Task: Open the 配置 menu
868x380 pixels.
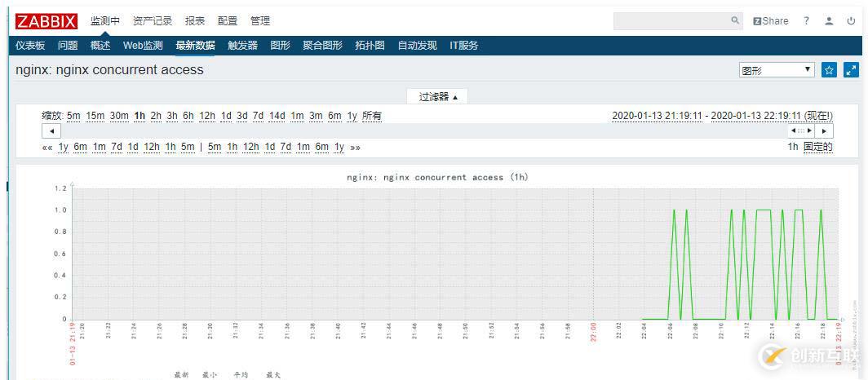Action: pyautogui.click(x=228, y=21)
